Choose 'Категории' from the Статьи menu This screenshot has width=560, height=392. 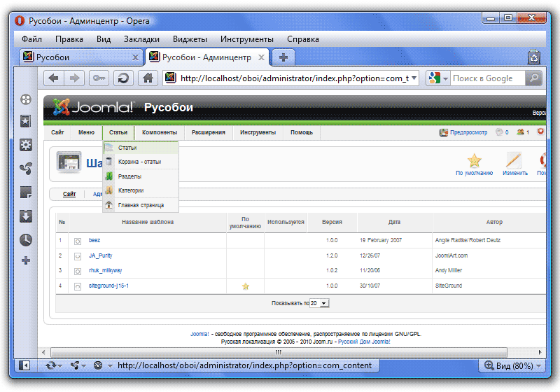click(131, 190)
